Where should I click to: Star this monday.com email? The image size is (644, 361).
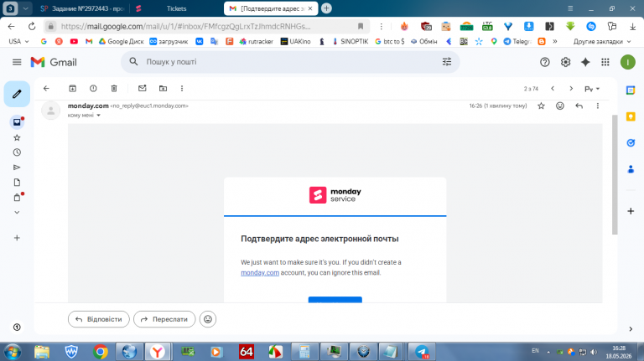[542, 106]
